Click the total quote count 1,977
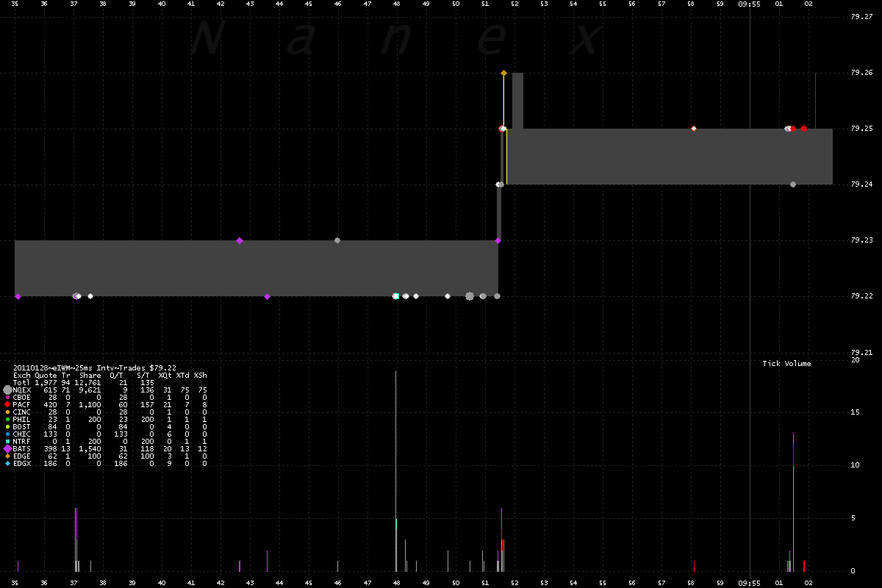Viewport: 882px width, 588px height. [46, 383]
